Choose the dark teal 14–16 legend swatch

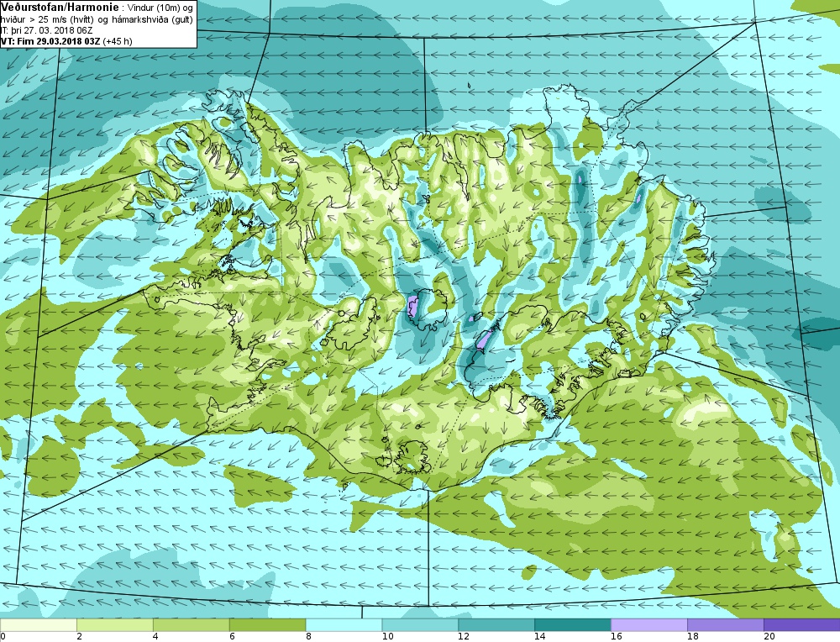coord(573,625)
